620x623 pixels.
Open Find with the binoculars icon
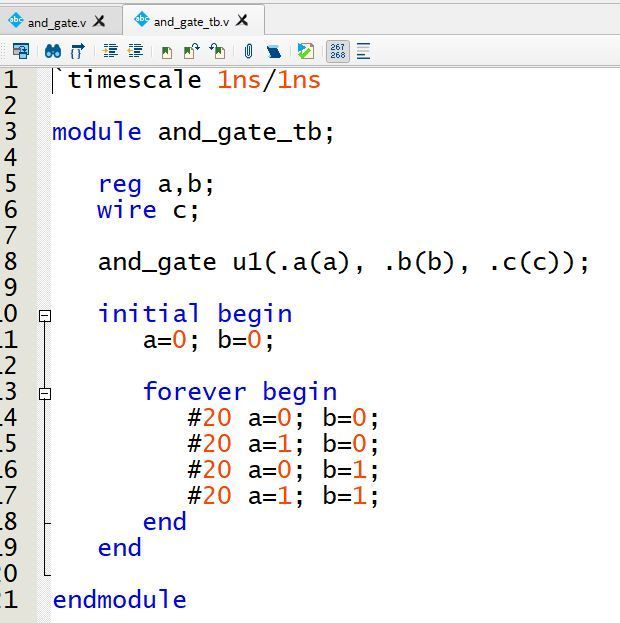tap(53, 51)
